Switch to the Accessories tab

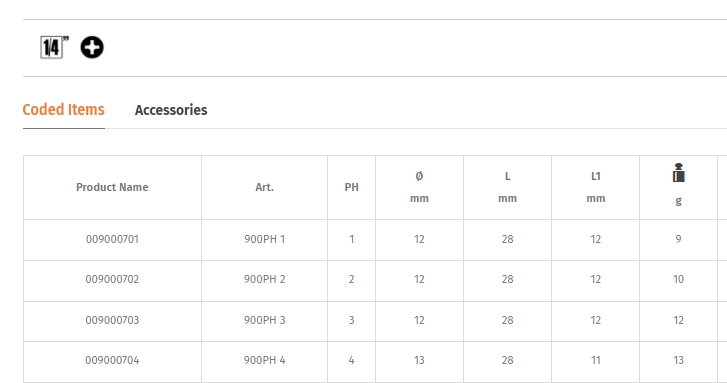[171, 110]
